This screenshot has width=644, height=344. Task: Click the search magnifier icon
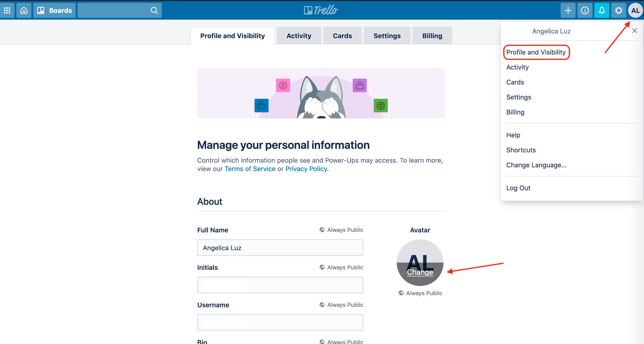[x=154, y=10]
